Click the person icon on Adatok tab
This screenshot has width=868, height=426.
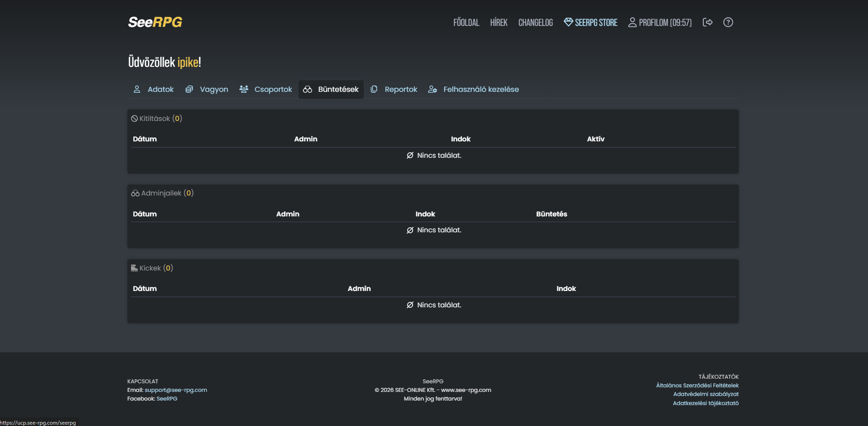137,89
